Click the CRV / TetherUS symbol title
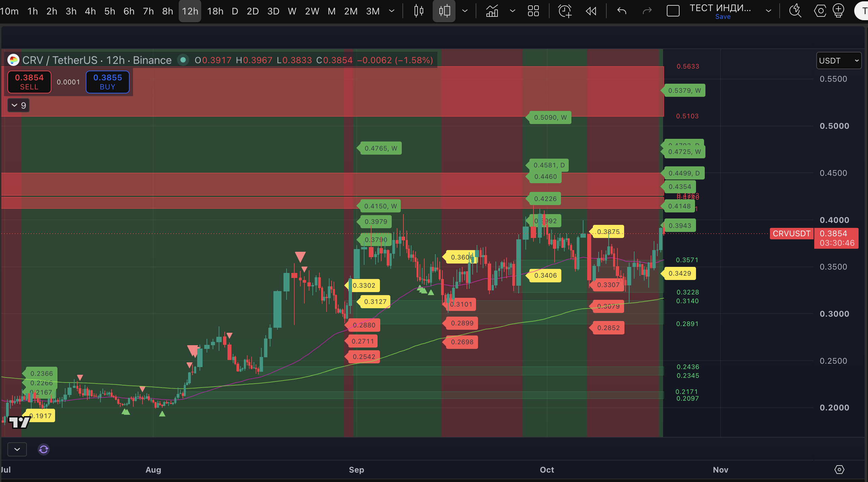This screenshot has height=482, width=868. tap(97, 60)
